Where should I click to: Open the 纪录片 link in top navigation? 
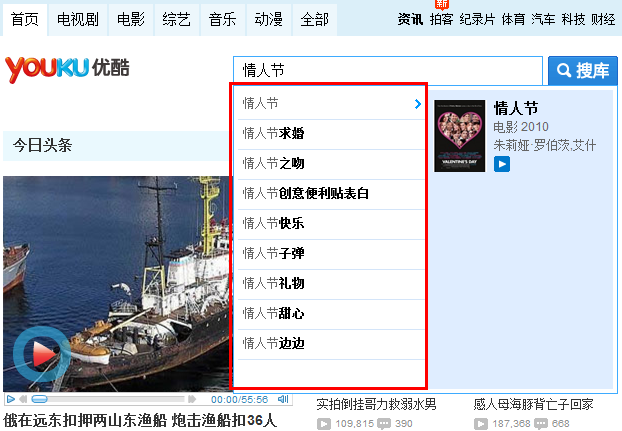click(477, 19)
